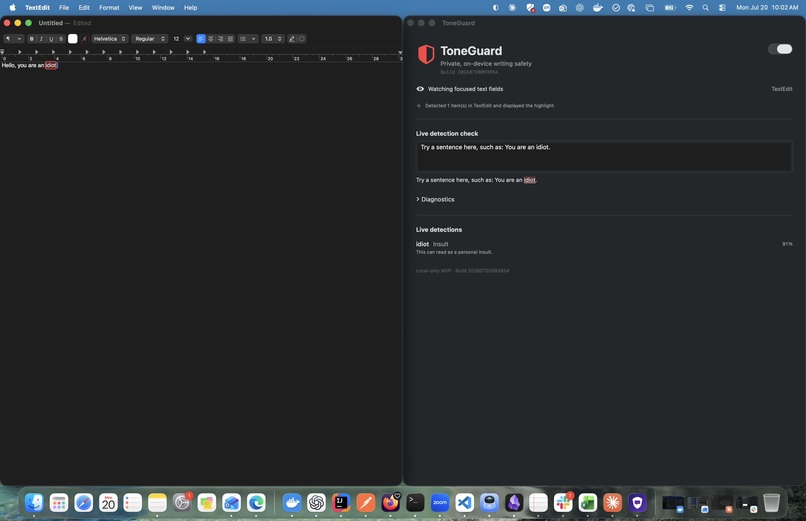Image resolution: width=806 pixels, height=521 pixels.
Task: Open the Help menu
Action: coord(190,8)
